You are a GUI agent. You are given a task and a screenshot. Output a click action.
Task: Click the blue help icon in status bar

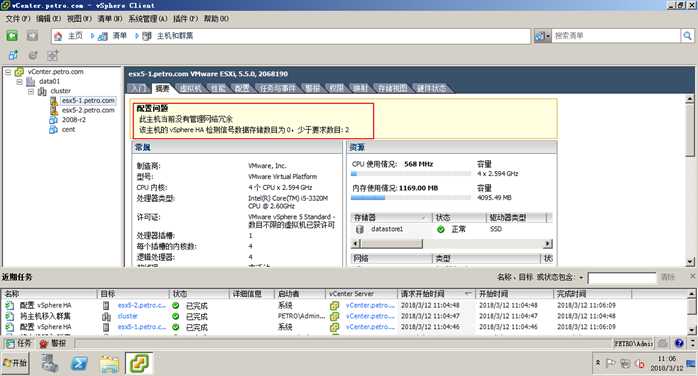(x=679, y=343)
